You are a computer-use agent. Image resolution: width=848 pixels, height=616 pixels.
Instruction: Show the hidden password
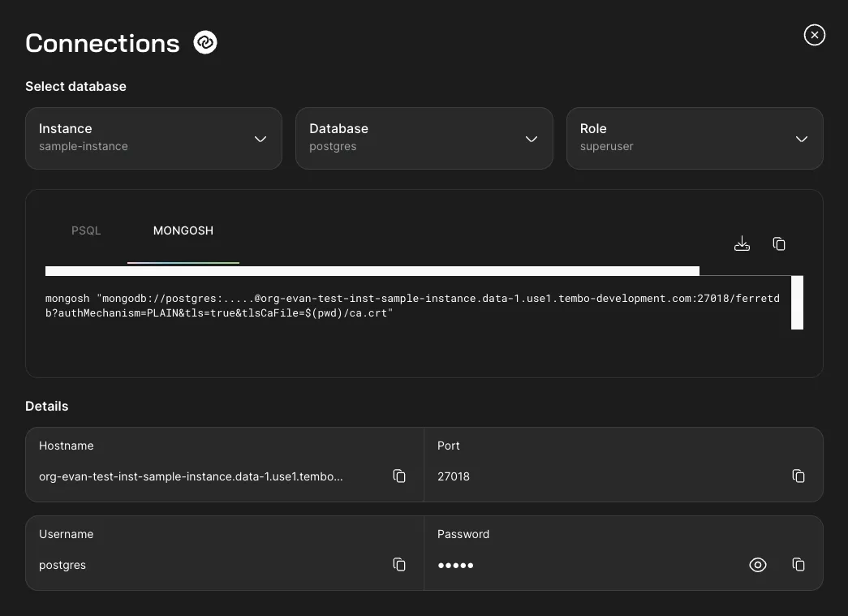click(757, 565)
